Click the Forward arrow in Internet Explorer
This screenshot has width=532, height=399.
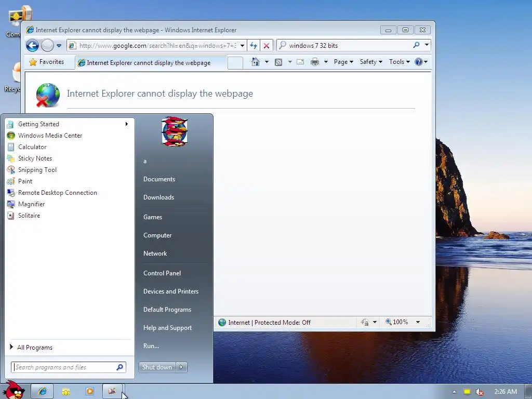coord(47,45)
